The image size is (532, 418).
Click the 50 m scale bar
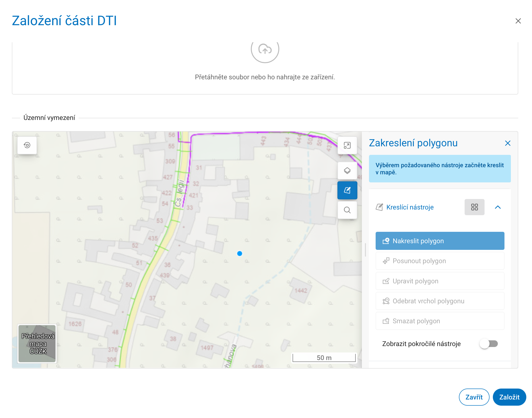[324, 357]
